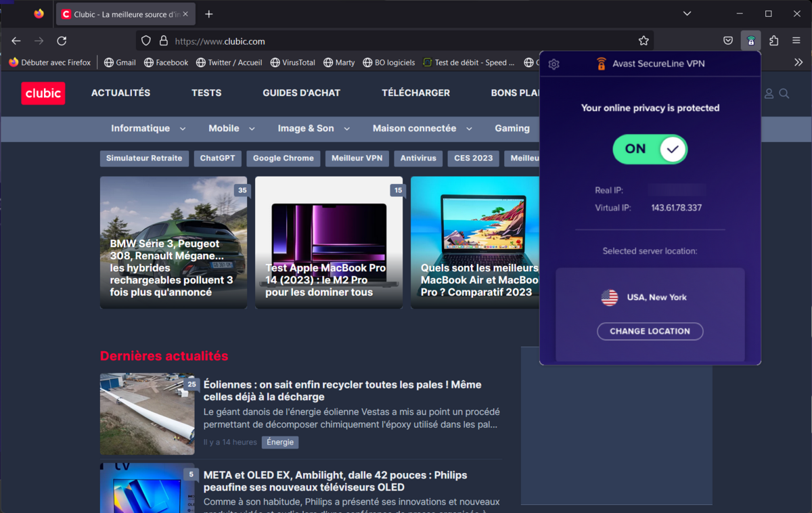Click the Avast SecureLine VPN extension icon

coord(751,41)
